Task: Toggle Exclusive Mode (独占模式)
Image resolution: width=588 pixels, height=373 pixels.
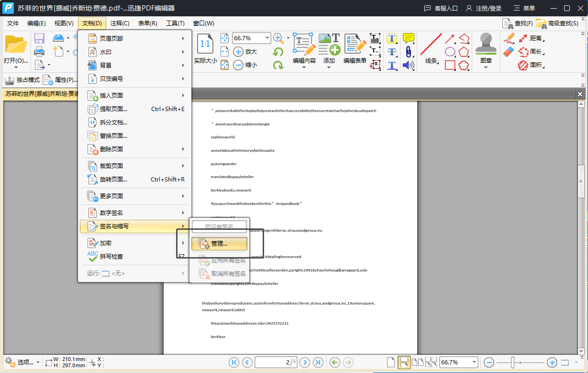Action: tap(22, 80)
